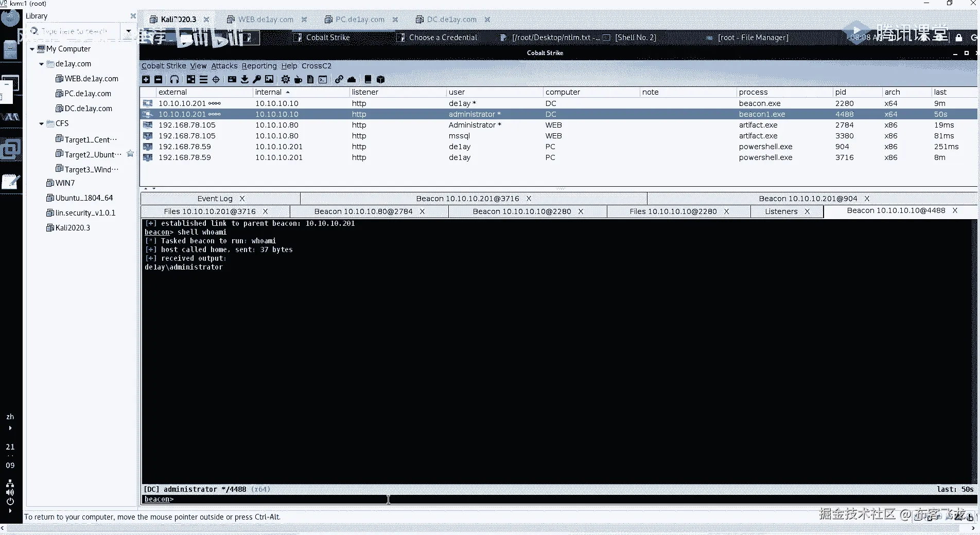Click the document icon for Office macro
The width and height of the screenshot is (980, 535).
pyautogui.click(x=310, y=79)
